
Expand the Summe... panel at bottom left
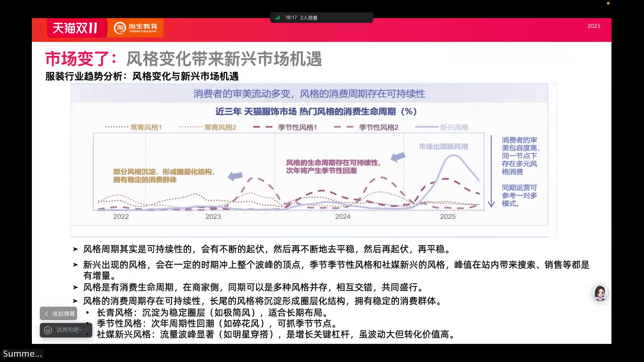tap(22, 353)
